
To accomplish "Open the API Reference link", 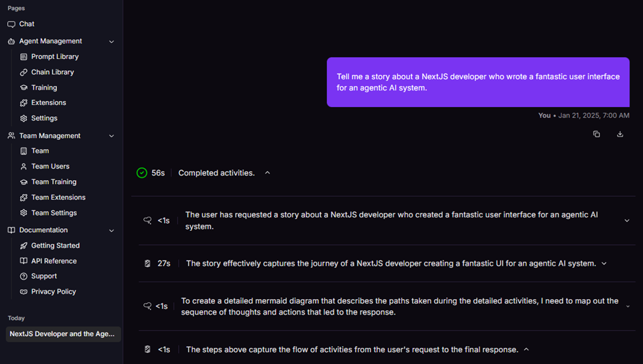I will (54, 261).
